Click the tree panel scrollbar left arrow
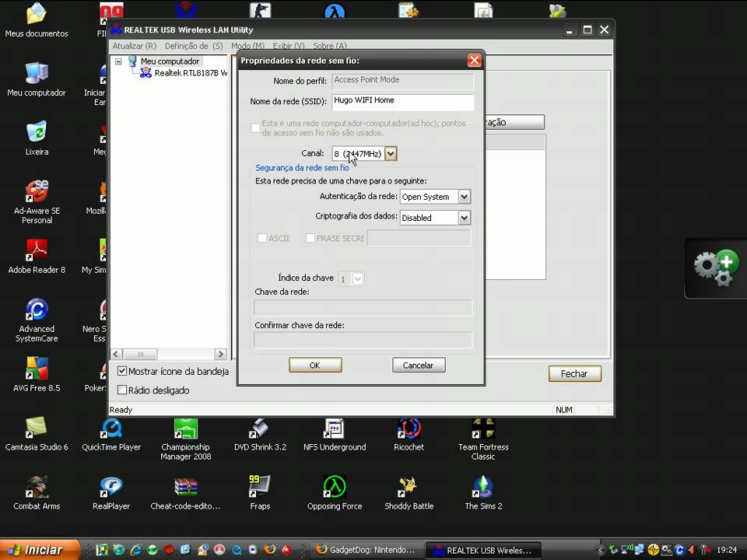747x560 pixels. tap(116, 354)
